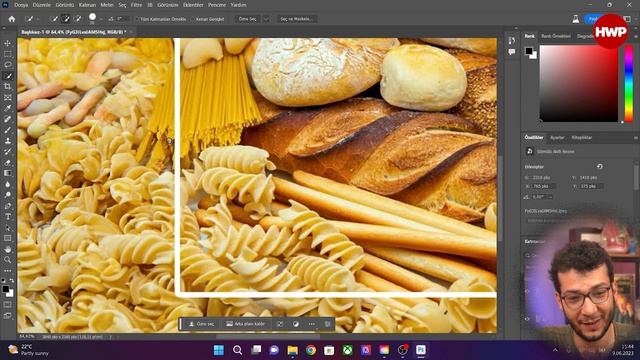Click the foreground color swatch in toolbox
640x360 pixels.
pos(6,289)
